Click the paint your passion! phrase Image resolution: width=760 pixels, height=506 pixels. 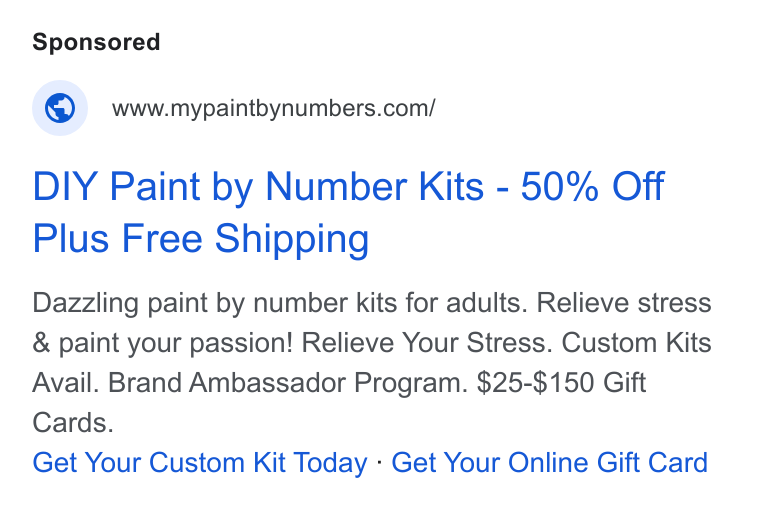tap(176, 344)
